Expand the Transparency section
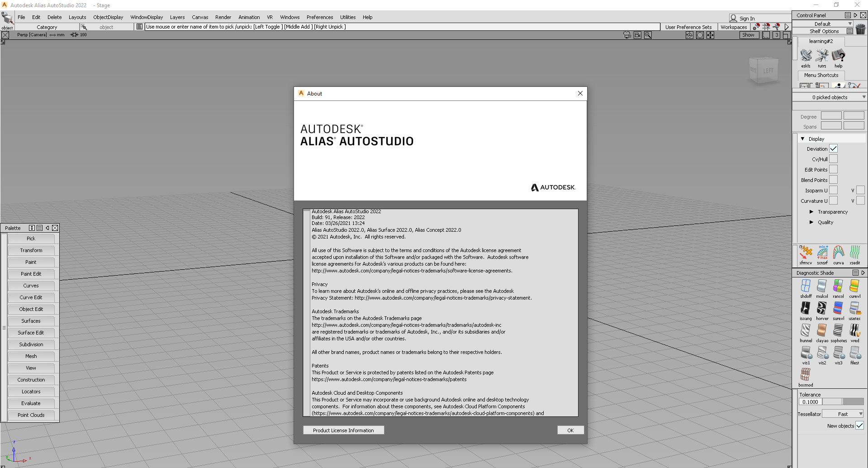The height and width of the screenshot is (468, 868). coord(811,212)
